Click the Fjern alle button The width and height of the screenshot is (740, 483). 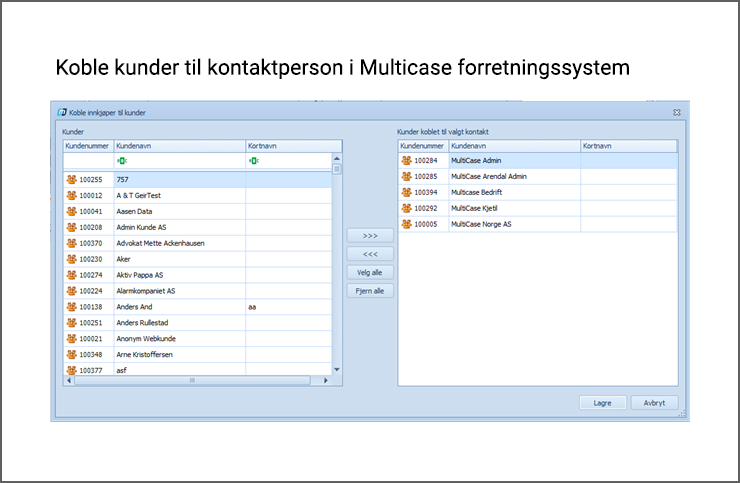pyautogui.click(x=370, y=291)
